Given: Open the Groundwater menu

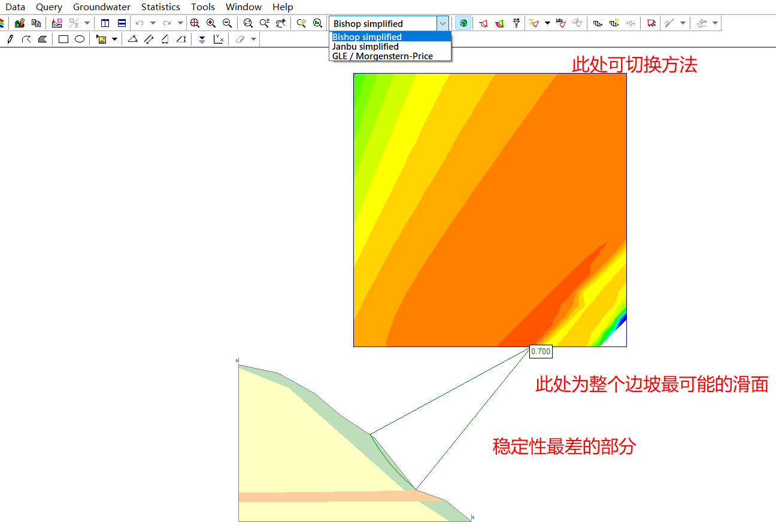Looking at the screenshot, I should [101, 7].
